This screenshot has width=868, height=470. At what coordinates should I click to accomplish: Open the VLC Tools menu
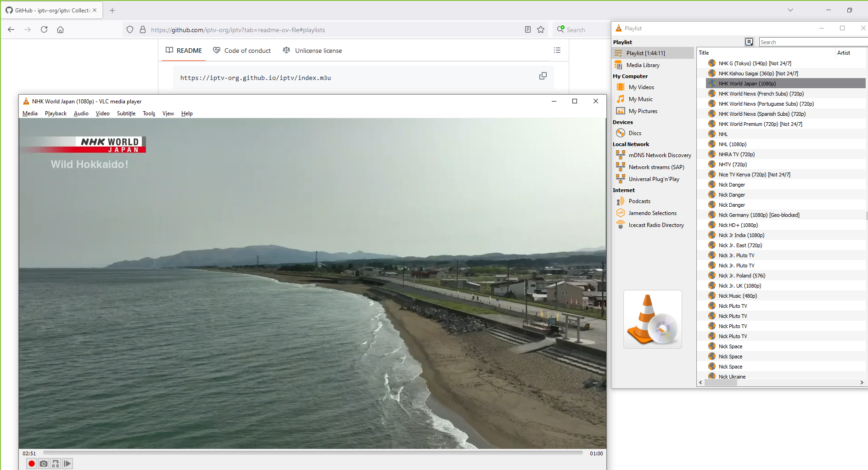point(149,113)
